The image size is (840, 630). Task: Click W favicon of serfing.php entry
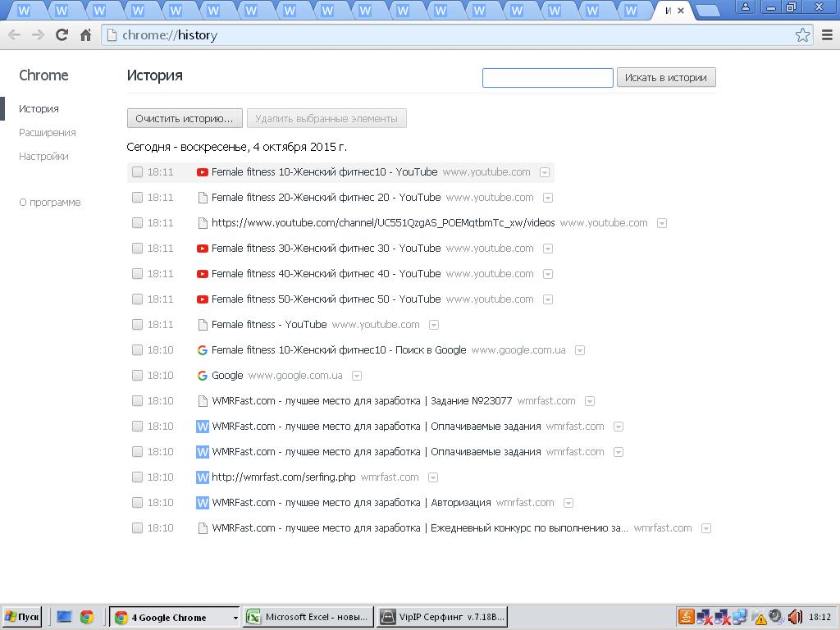pos(202,477)
